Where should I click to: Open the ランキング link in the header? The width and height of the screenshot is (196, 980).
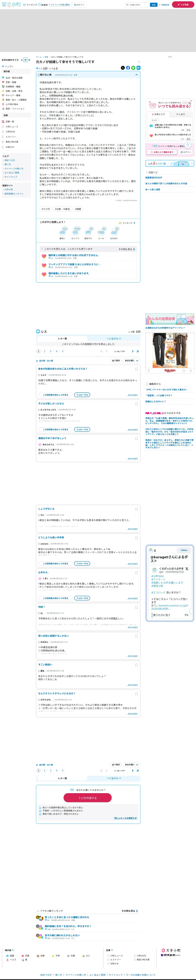coord(30,5)
